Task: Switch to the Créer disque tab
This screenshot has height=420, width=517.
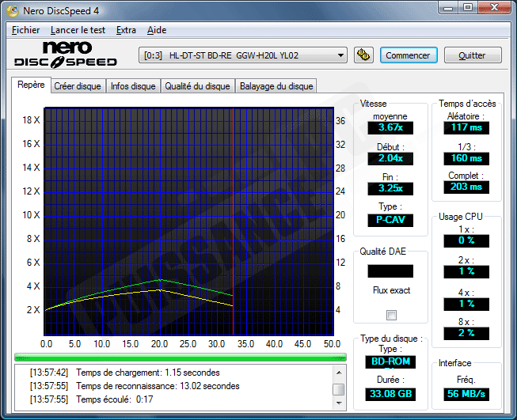Action: 78,86
